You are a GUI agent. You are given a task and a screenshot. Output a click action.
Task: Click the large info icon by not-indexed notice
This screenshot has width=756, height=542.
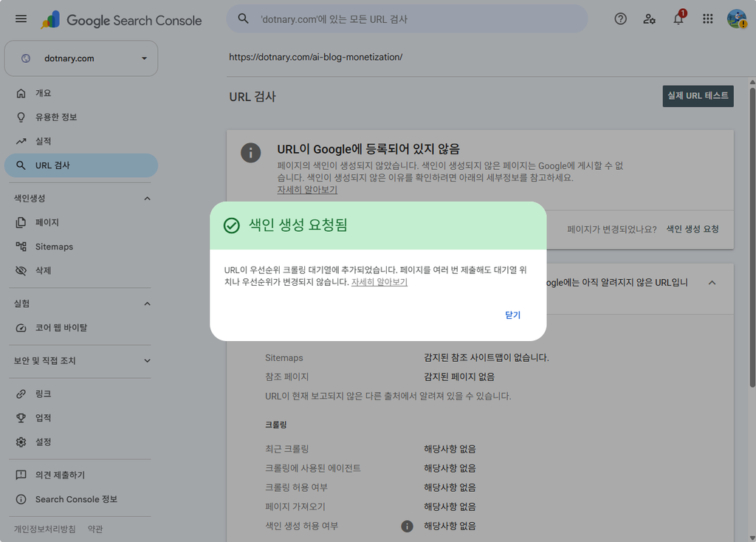(251, 153)
